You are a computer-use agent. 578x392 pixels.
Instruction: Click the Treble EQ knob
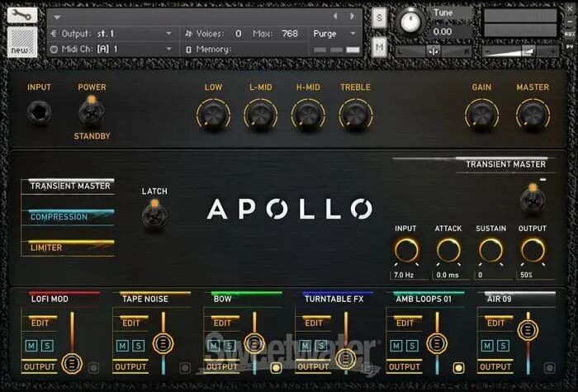pyautogui.click(x=355, y=115)
